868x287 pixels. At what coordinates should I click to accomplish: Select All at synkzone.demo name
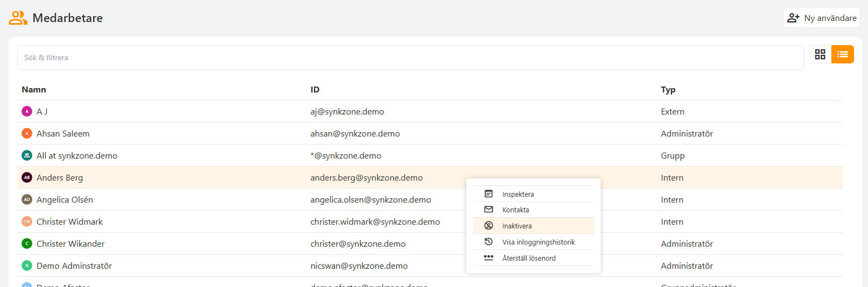click(x=77, y=155)
